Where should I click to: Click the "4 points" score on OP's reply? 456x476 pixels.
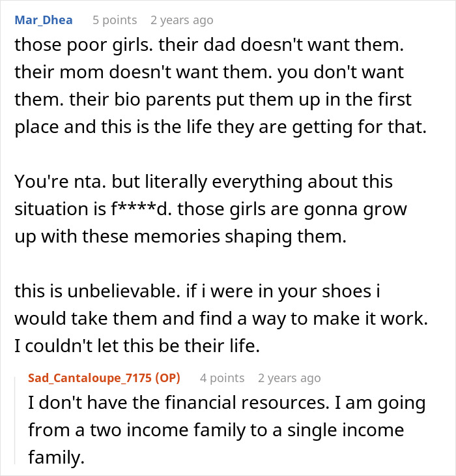pyautogui.click(x=222, y=378)
